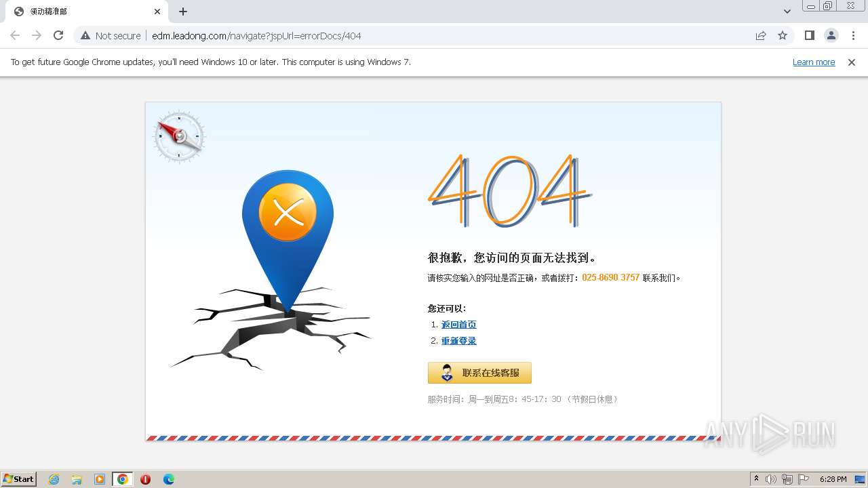Open Microsoft Edge from the taskbar
The image size is (868, 488).
tap(169, 479)
